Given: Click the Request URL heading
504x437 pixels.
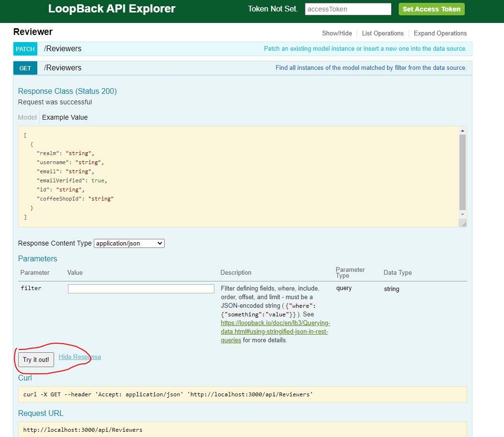Looking at the screenshot, I should (41, 413).
